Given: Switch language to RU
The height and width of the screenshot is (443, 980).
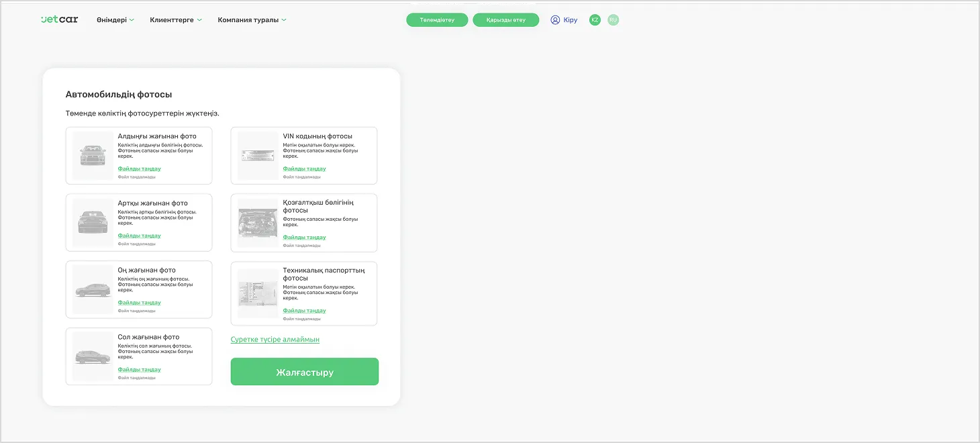Looking at the screenshot, I should (x=613, y=20).
